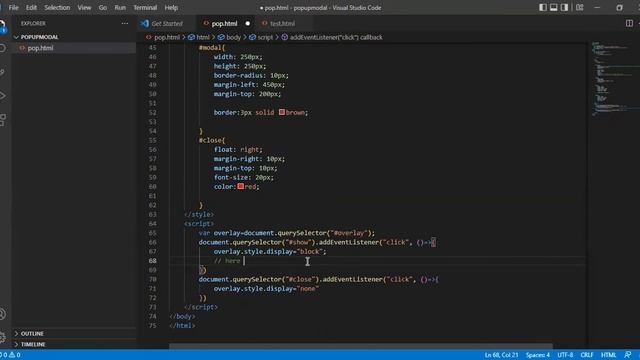This screenshot has width=640, height=360.
Task: Click the unsaved dot on pop.html tab
Action: [247, 24]
